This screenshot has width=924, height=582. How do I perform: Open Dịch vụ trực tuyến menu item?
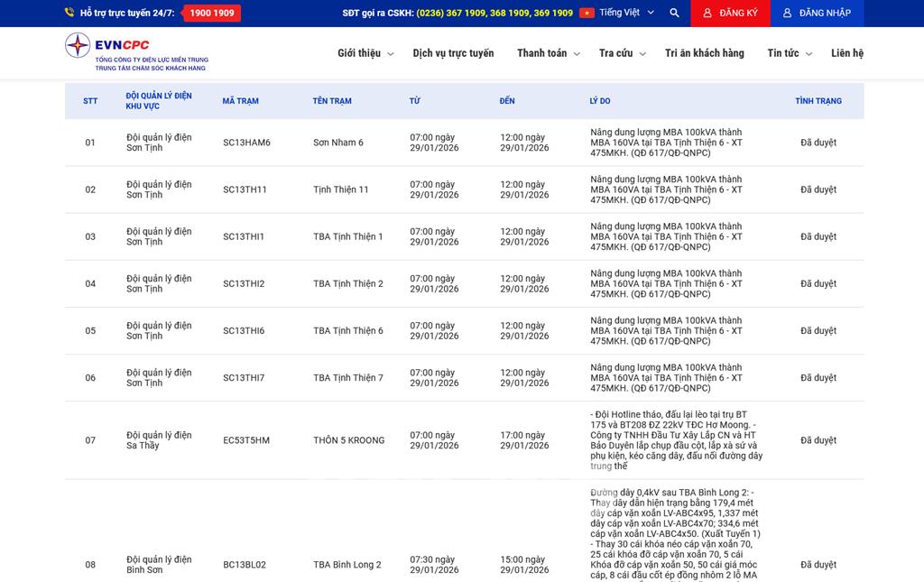pos(453,53)
